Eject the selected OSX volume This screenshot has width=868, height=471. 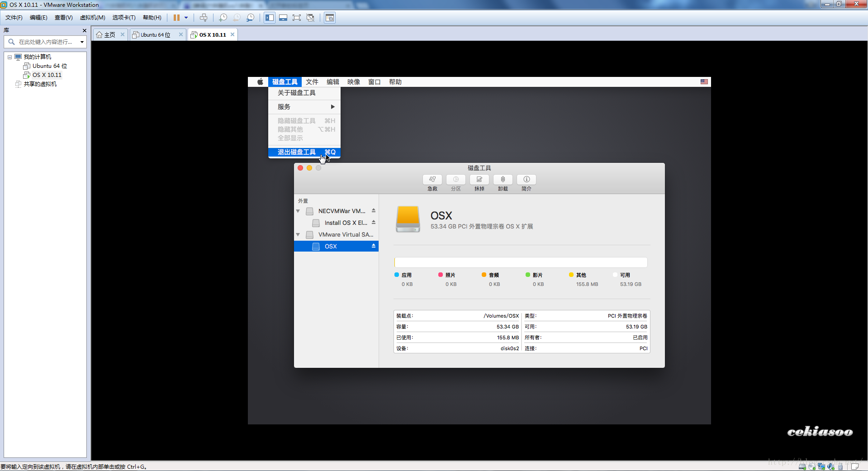(374, 246)
